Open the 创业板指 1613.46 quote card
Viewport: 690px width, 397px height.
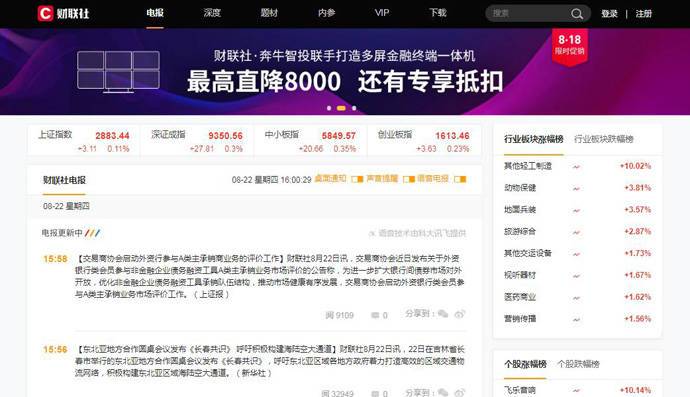424,141
